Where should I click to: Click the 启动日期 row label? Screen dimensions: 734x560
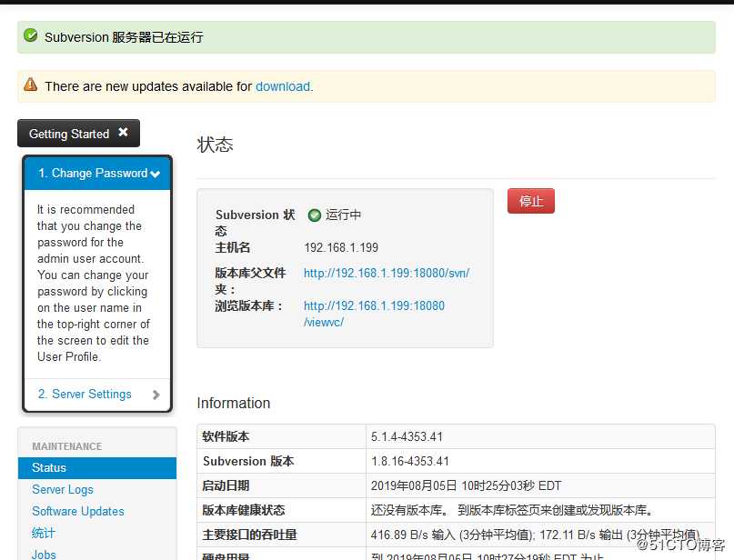coord(226,485)
